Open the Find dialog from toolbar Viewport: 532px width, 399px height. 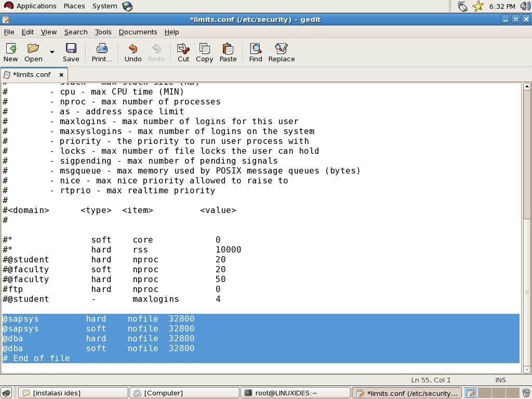tap(255, 52)
